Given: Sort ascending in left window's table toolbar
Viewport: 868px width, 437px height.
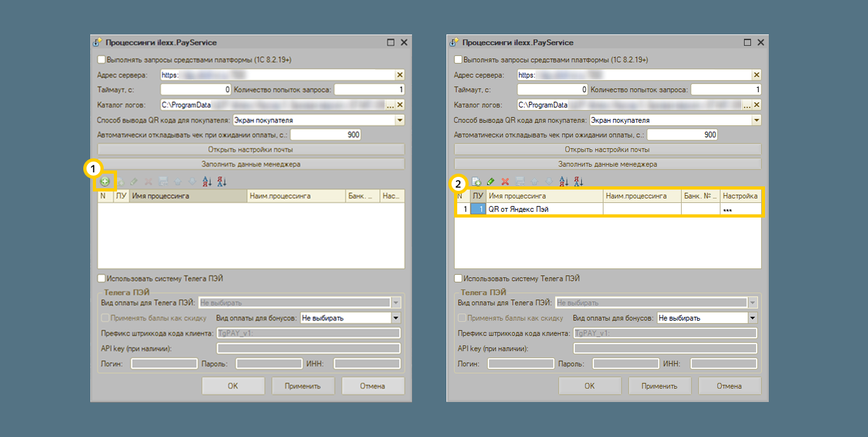Looking at the screenshot, I should 207,181.
